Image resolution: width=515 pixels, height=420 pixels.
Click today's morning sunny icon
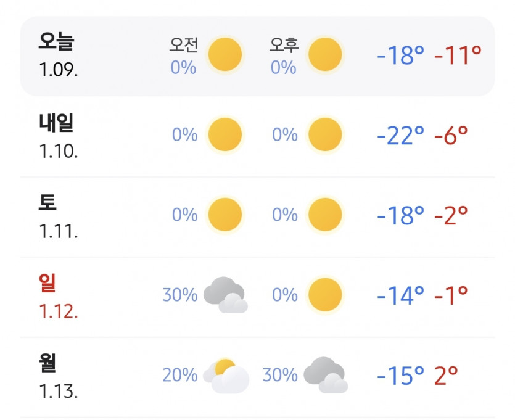[225, 54]
